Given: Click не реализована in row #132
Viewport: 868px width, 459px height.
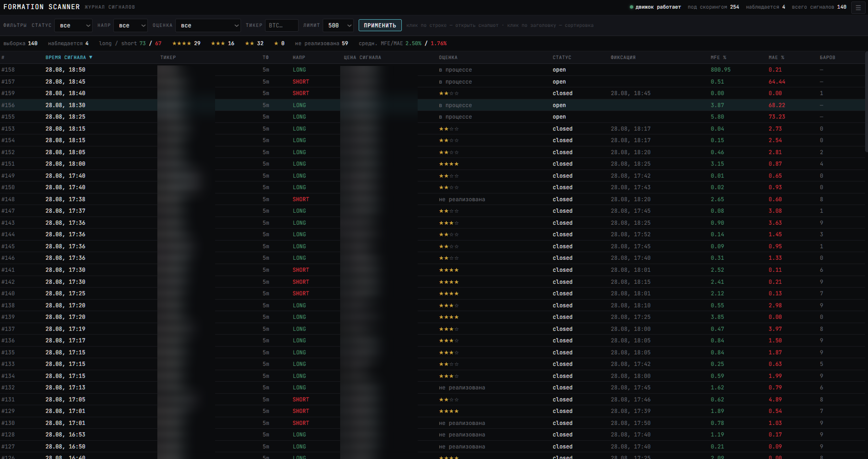Looking at the screenshot, I should pyautogui.click(x=462, y=388).
